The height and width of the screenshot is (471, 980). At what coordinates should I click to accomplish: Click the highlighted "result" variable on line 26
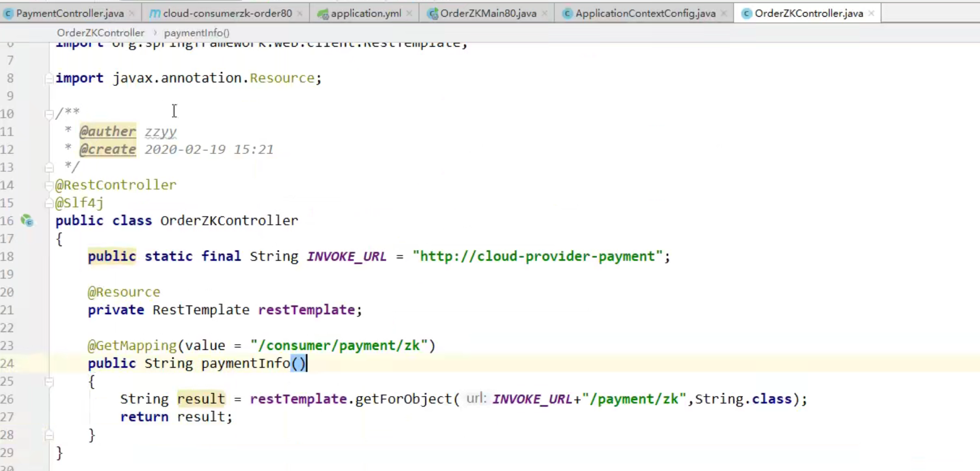[x=201, y=400]
